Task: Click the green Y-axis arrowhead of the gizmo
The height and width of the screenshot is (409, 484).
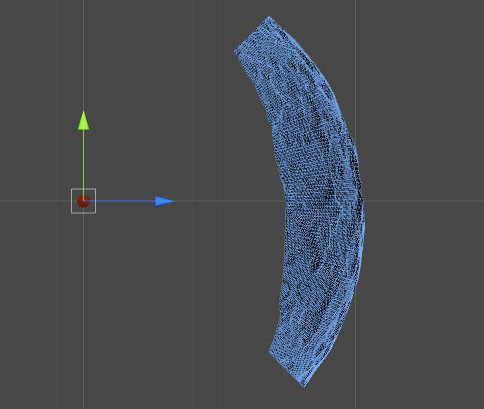Action: pyautogui.click(x=83, y=121)
